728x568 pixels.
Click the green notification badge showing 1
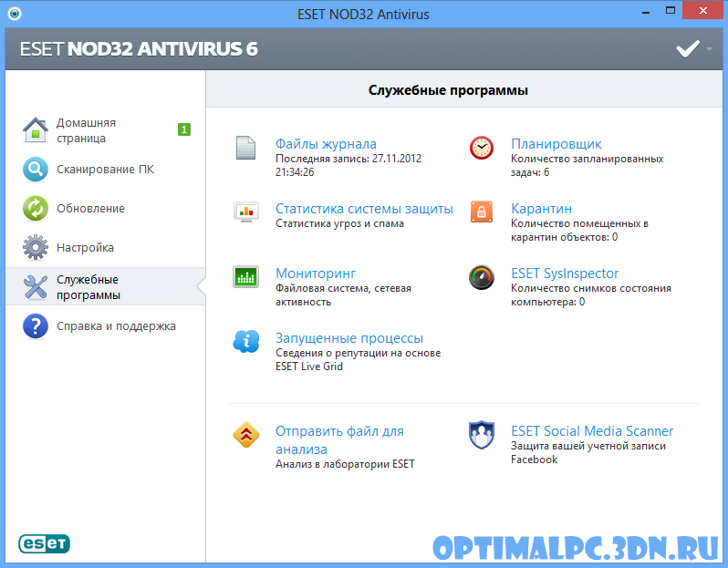pos(184,129)
